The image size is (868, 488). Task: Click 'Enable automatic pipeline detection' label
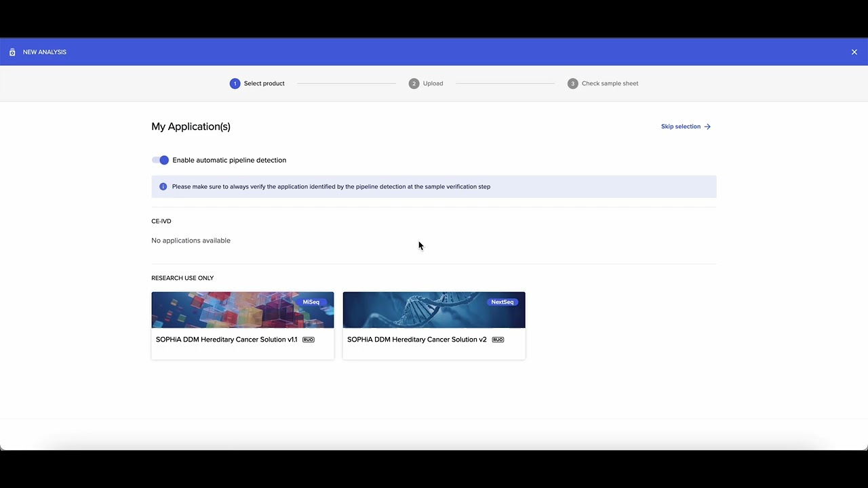click(229, 160)
